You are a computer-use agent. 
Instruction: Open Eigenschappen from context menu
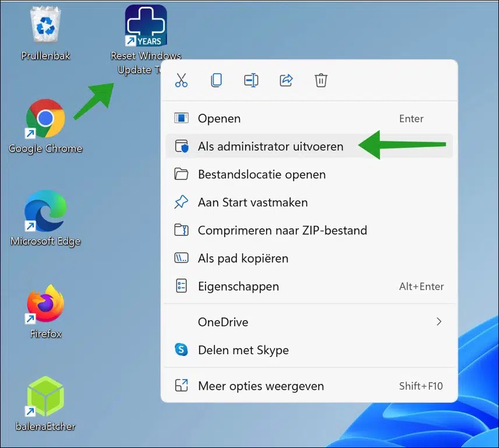[309, 287]
